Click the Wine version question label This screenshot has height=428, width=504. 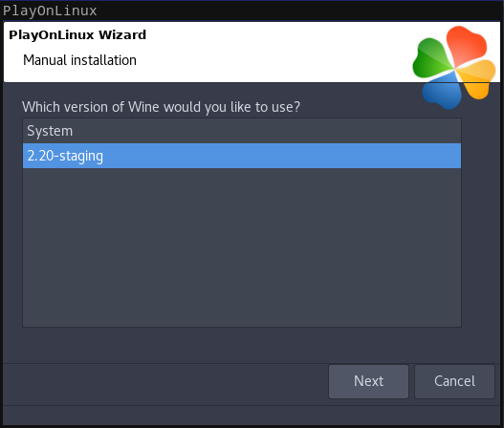pos(161,107)
